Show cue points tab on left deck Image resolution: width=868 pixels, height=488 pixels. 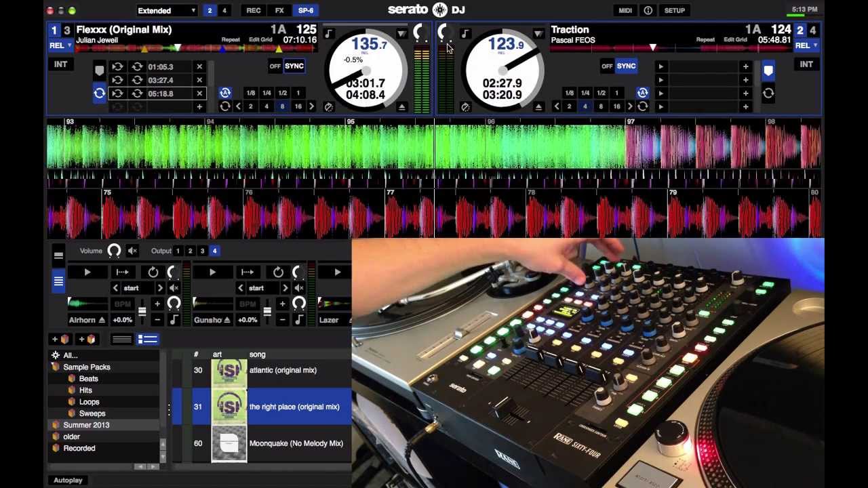[100, 70]
